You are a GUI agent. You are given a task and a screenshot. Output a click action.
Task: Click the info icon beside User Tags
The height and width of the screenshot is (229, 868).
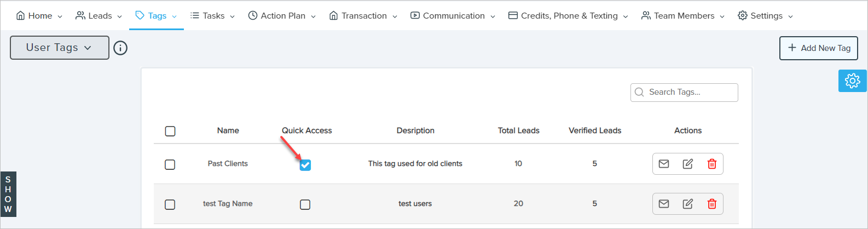[x=120, y=48]
